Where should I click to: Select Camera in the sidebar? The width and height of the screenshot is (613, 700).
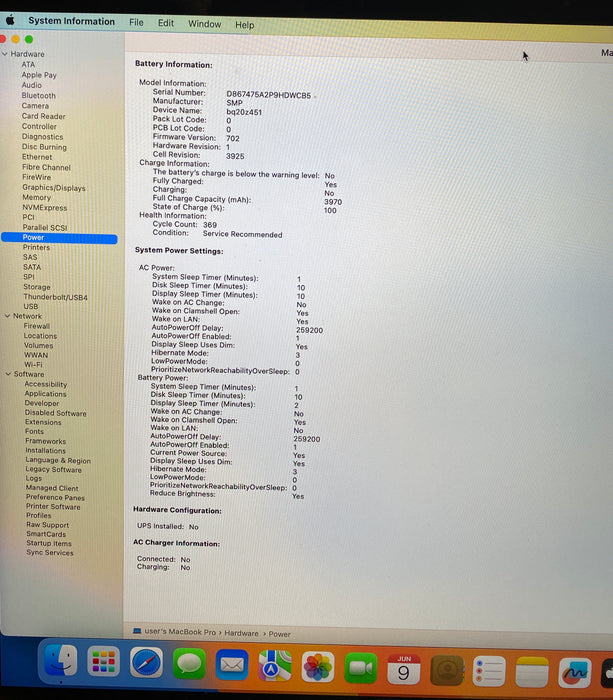pyautogui.click(x=35, y=106)
